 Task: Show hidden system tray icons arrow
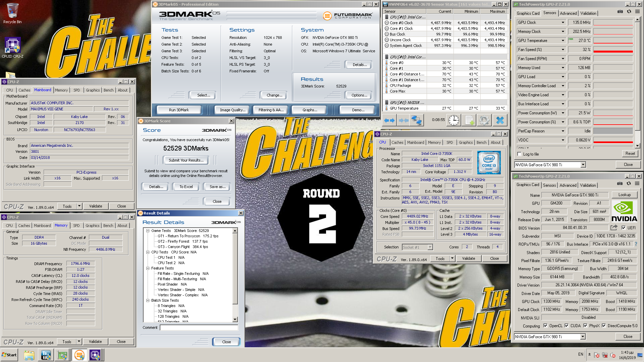pyautogui.click(x=589, y=354)
